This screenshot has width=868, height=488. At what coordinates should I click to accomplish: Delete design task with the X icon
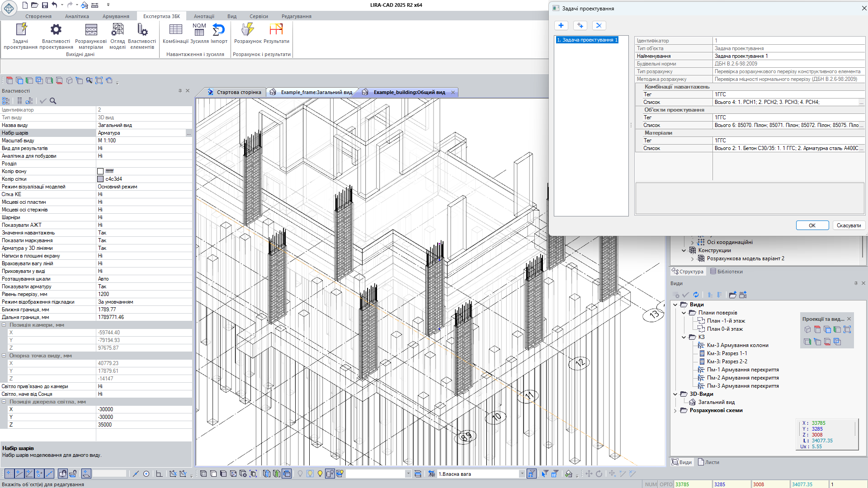pos(599,26)
